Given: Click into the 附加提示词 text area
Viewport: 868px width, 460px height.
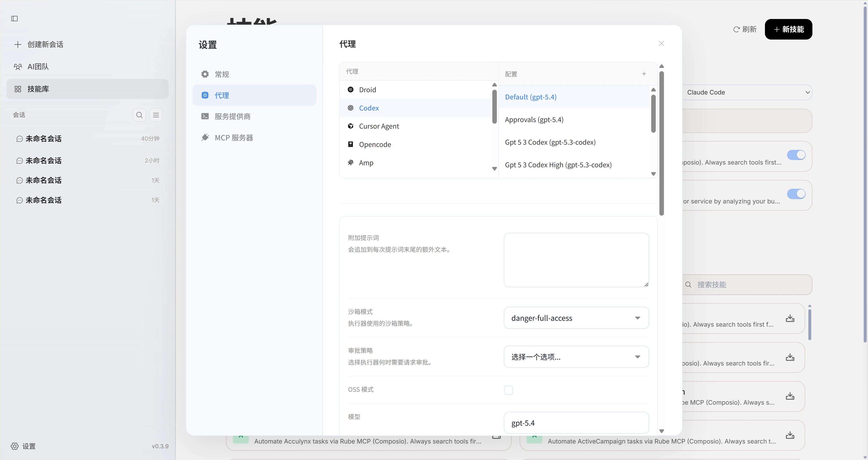Looking at the screenshot, I should [x=576, y=260].
